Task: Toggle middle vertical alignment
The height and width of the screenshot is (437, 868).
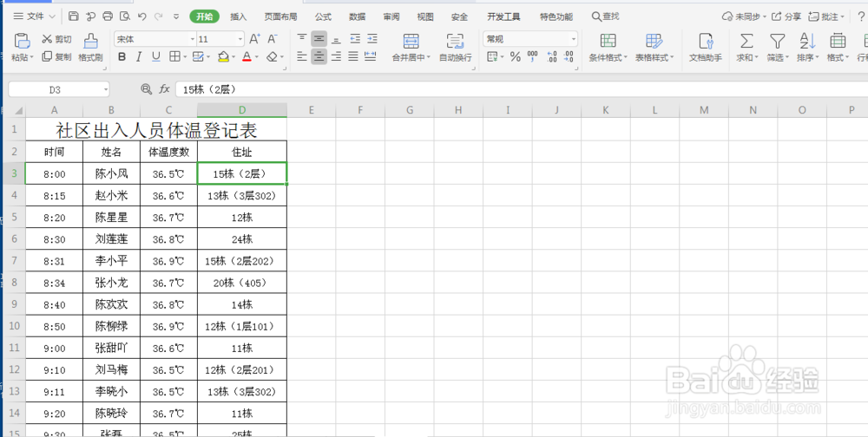Action: (319, 39)
